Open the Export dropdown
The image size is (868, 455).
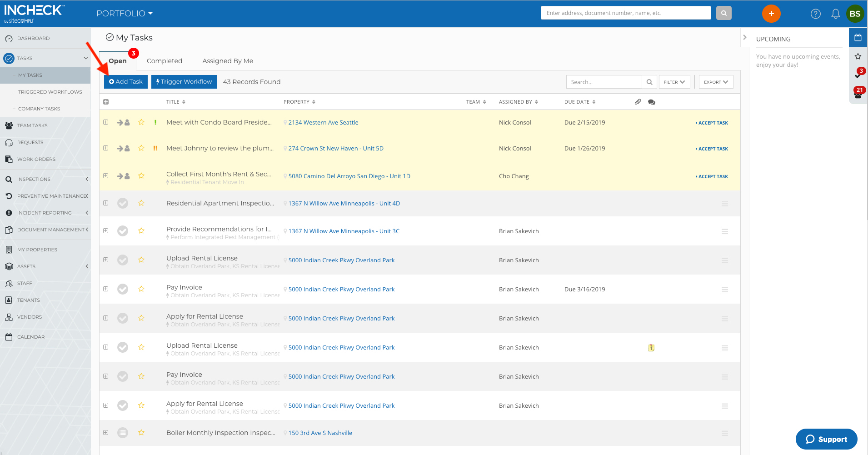(x=716, y=82)
